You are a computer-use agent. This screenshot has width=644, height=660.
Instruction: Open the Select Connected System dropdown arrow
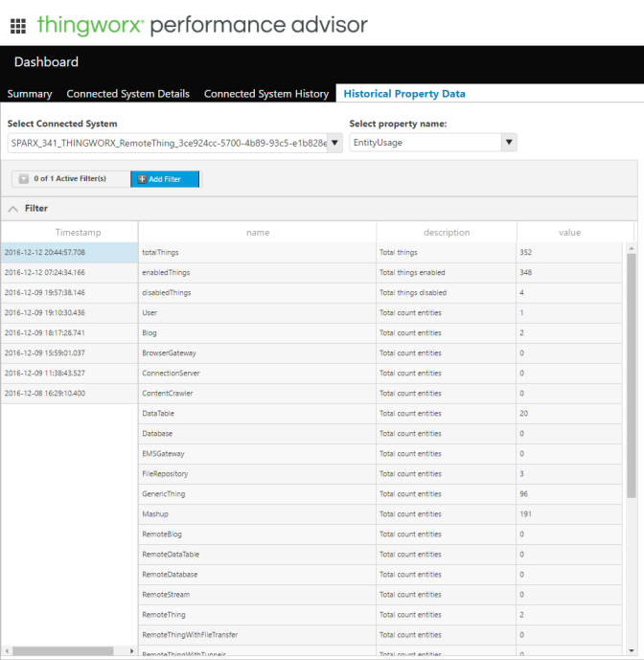[334, 143]
